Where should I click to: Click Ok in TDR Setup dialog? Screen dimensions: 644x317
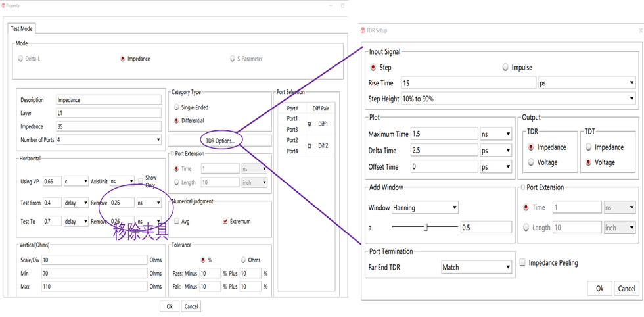599,289
